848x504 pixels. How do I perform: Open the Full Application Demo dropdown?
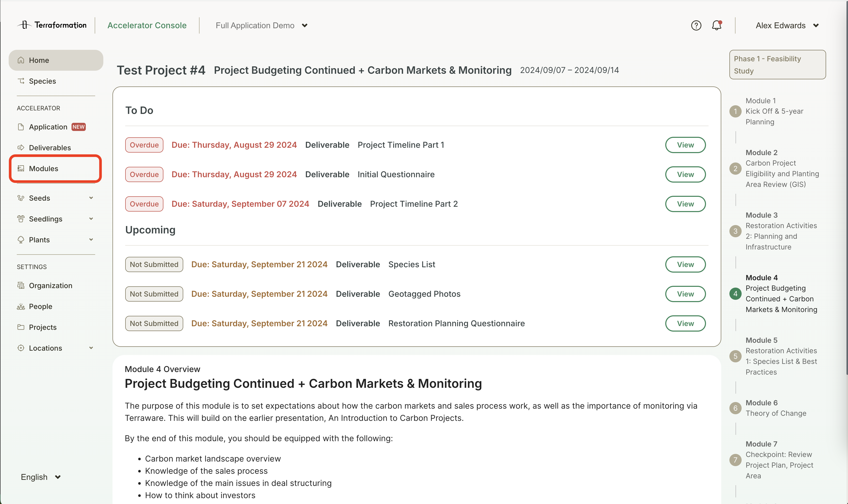[x=261, y=25]
